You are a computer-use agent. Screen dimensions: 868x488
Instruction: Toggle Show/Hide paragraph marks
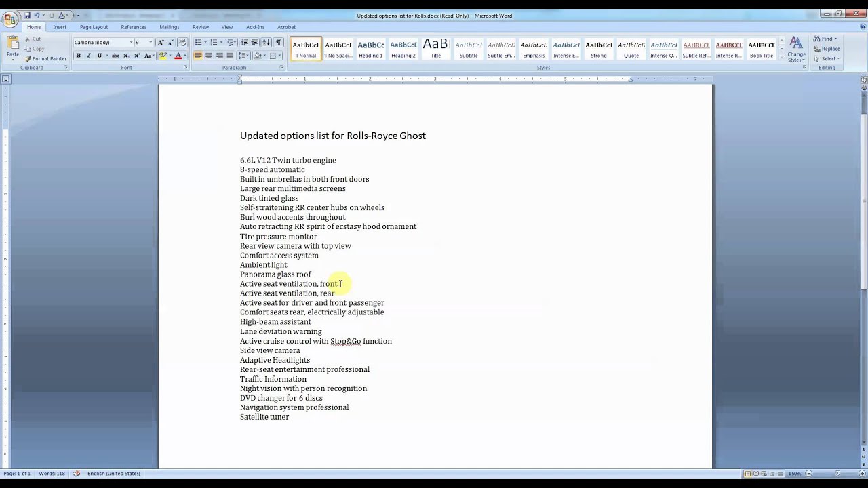click(x=278, y=42)
